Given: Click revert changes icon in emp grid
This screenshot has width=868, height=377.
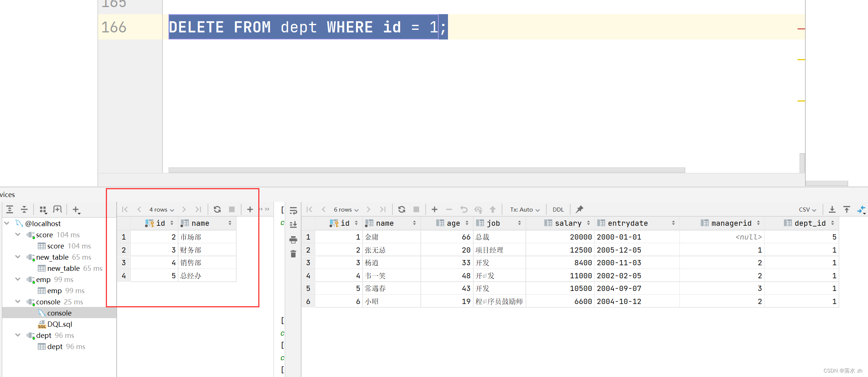Looking at the screenshot, I should pyautogui.click(x=464, y=209).
